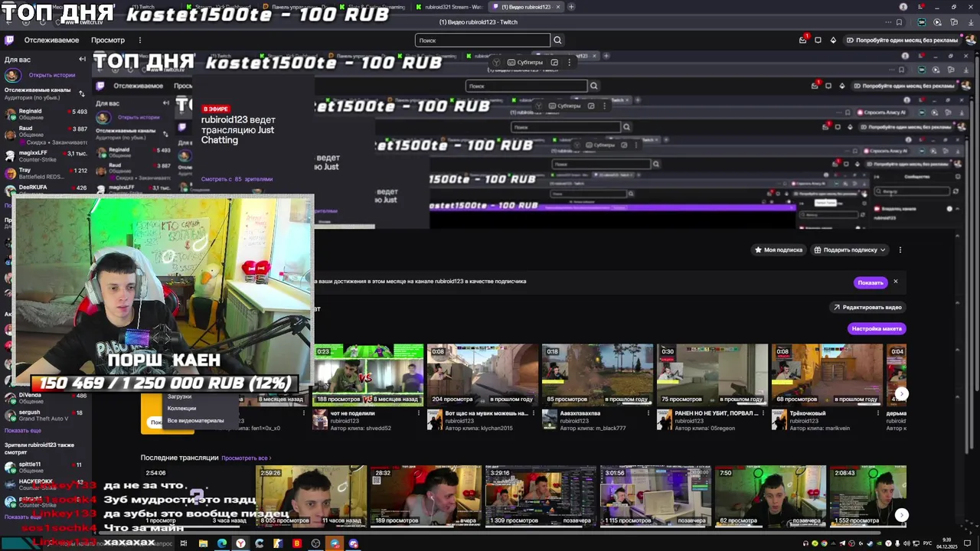Close the 'Видео rubiroid123' browser tab
Viewport: 980px width, 551px height.
tap(557, 7)
